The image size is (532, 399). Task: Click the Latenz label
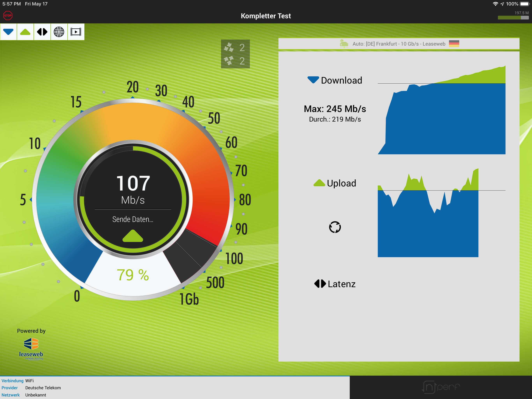click(x=342, y=284)
